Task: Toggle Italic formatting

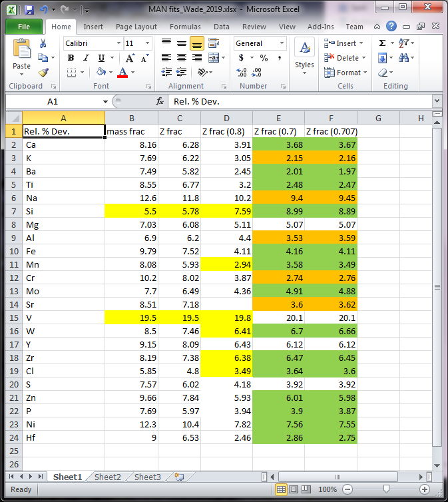Action: (84, 58)
